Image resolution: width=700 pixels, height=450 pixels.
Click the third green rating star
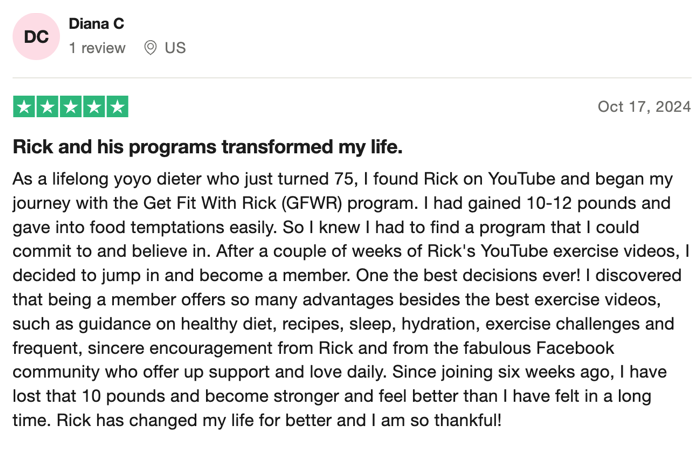[x=71, y=107]
